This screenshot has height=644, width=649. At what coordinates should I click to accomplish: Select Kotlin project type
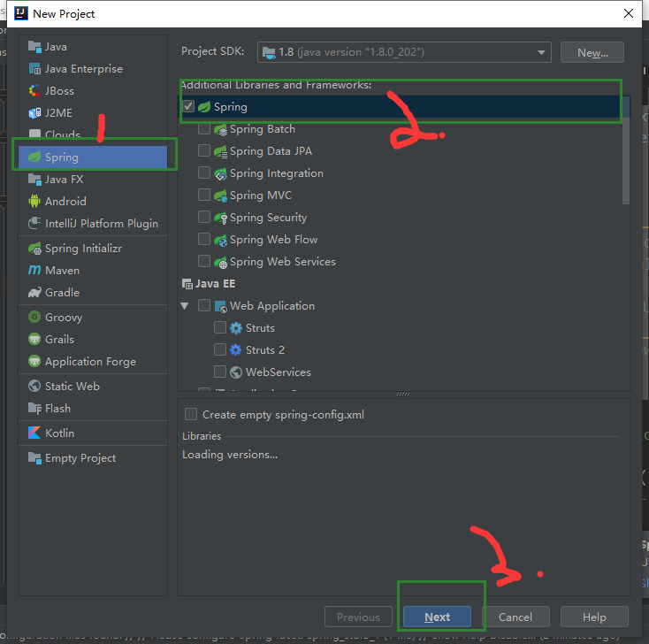pyautogui.click(x=93, y=433)
